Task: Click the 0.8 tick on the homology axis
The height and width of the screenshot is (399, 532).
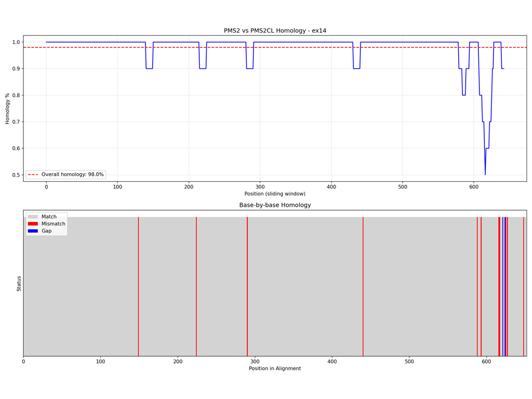Action: 16,96
